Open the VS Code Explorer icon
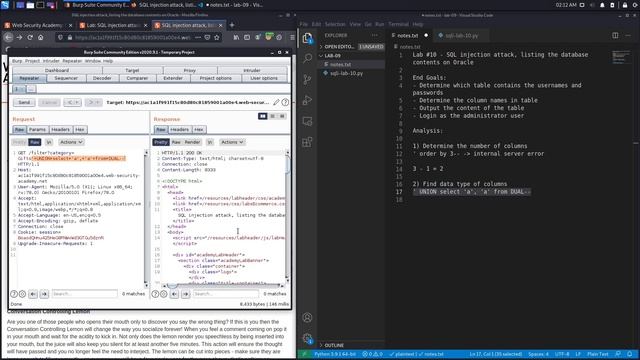This screenshot has width=640, height=360. point(307,38)
